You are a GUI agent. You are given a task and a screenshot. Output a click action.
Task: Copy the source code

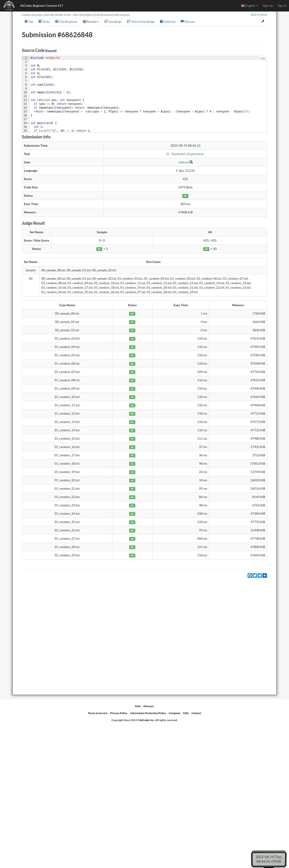[262, 58]
